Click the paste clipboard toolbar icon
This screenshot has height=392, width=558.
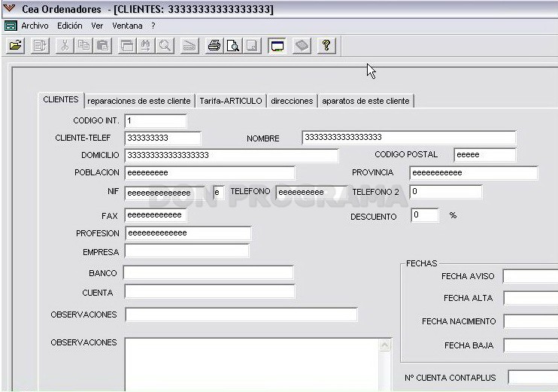tap(103, 46)
